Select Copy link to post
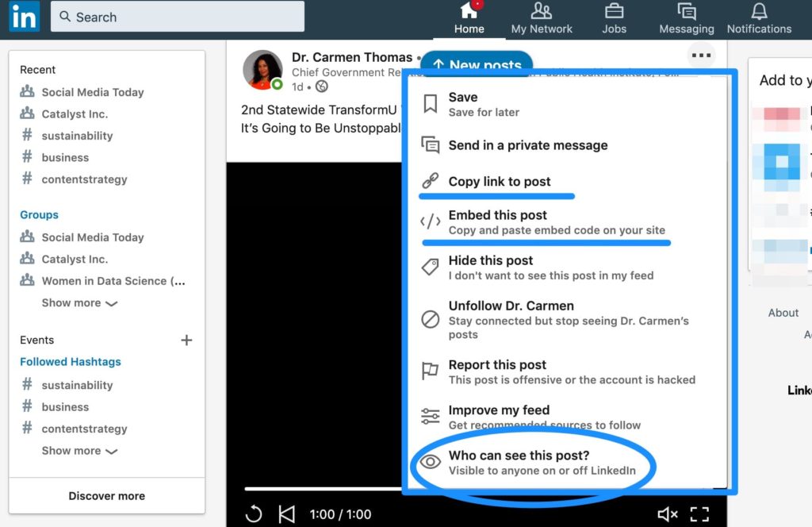 click(499, 182)
